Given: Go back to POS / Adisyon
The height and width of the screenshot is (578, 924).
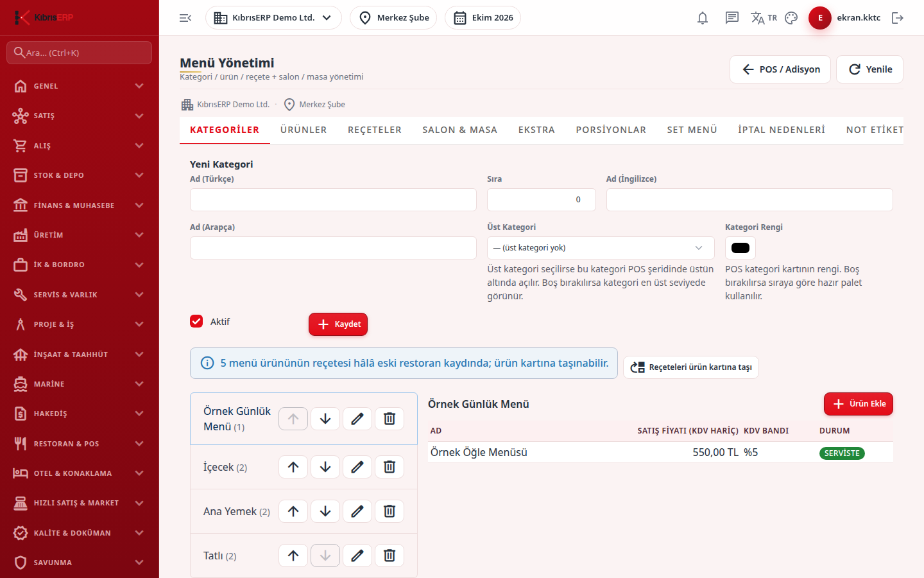Looking at the screenshot, I should pyautogui.click(x=780, y=69).
